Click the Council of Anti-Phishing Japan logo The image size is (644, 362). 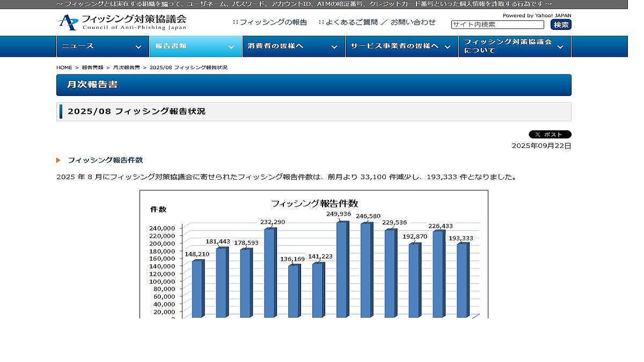(x=122, y=23)
